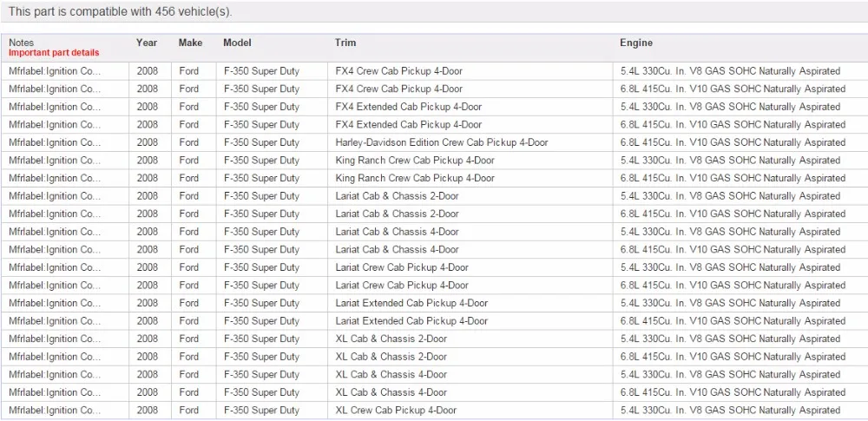This screenshot has height=421, width=868.
Task: Select XL Cab & Chassis 2-Door 6.8L trim cell
Action: (470, 356)
